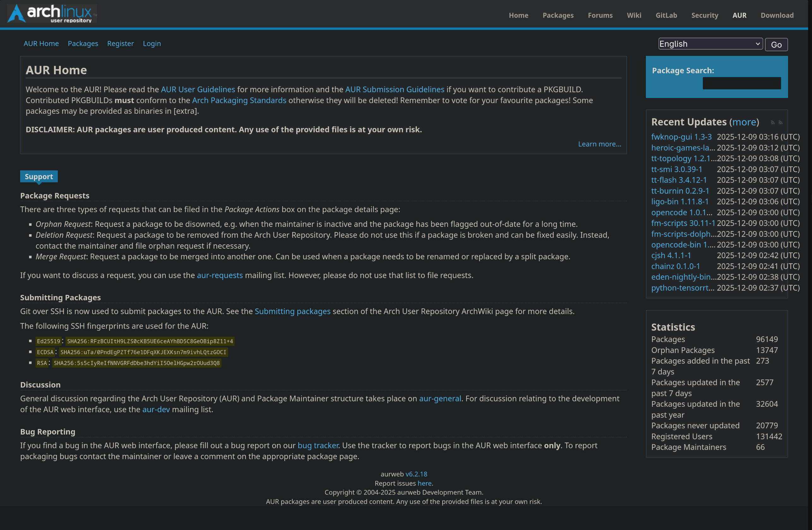This screenshot has width=812, height=530.
Task: Click the Learn more... link
Action: (x=599, y=144)
